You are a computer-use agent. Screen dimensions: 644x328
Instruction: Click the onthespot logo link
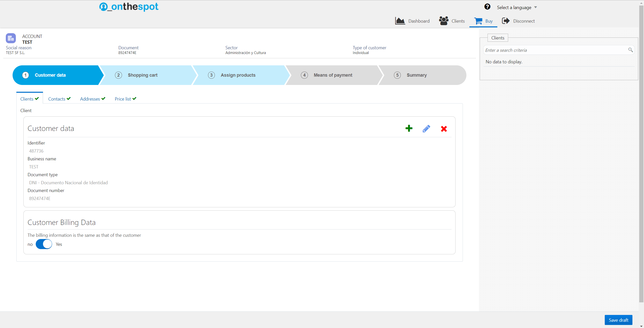click(x=129, y=7)
